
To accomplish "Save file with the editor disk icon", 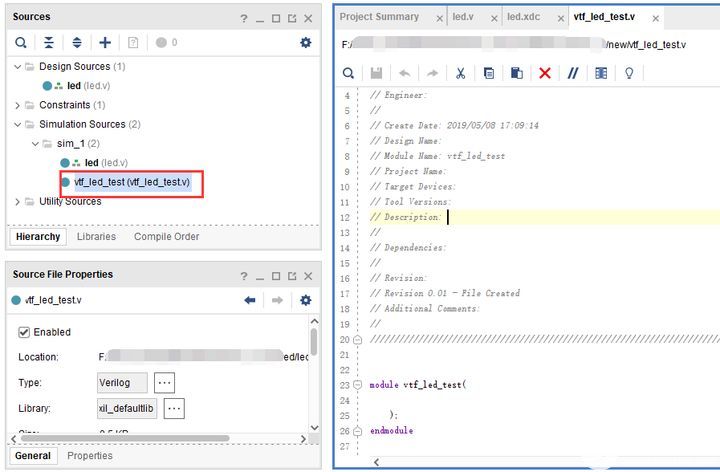I will click(376, 73).
